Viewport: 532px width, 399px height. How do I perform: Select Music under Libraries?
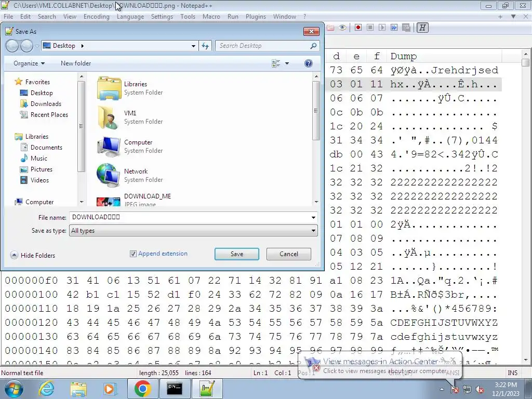pos(34,158)
